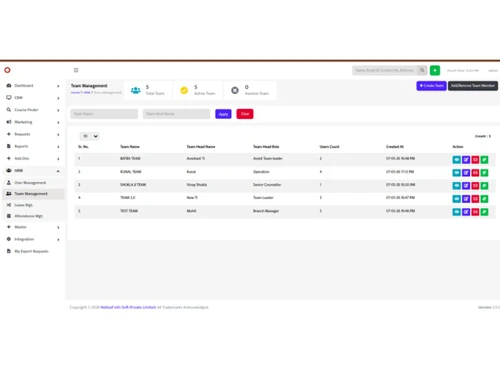Screen dimensions: 500x375
Task: Click red action icon for KUNAL TEAM
Action: 475,173
